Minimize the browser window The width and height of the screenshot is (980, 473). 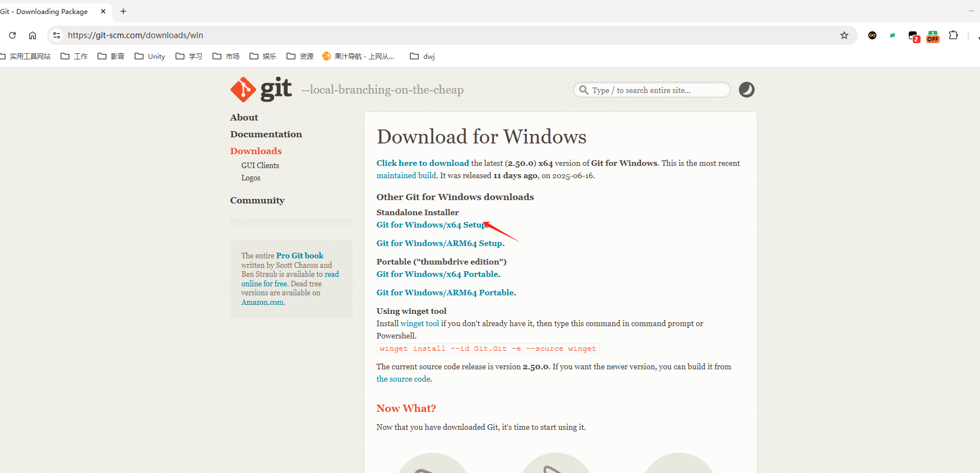[x=972, y=11]
